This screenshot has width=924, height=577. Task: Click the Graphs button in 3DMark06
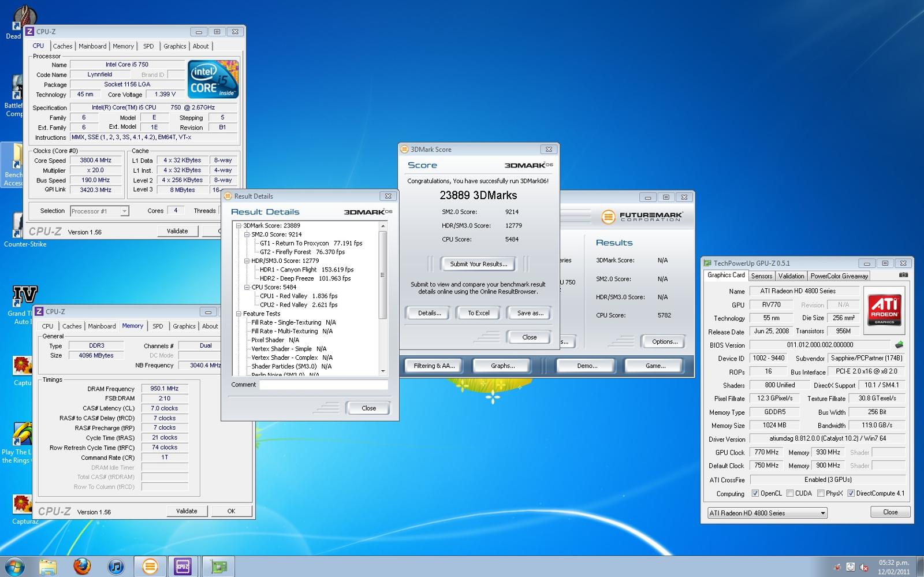(x=503, y=366)
